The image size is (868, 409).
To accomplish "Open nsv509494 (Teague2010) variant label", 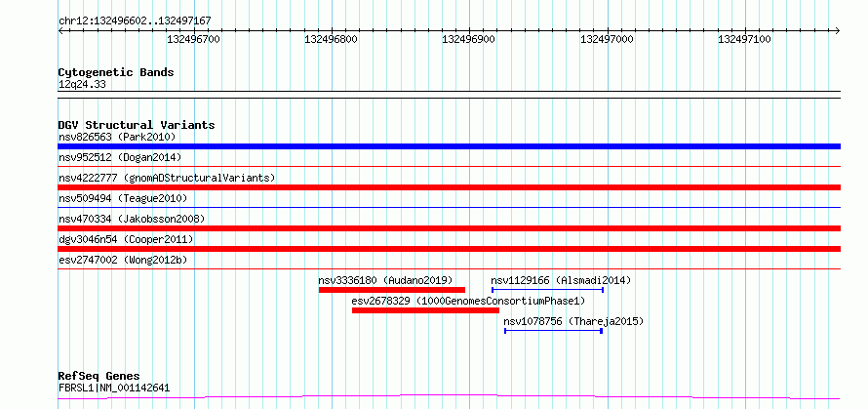I will (123, 198).
